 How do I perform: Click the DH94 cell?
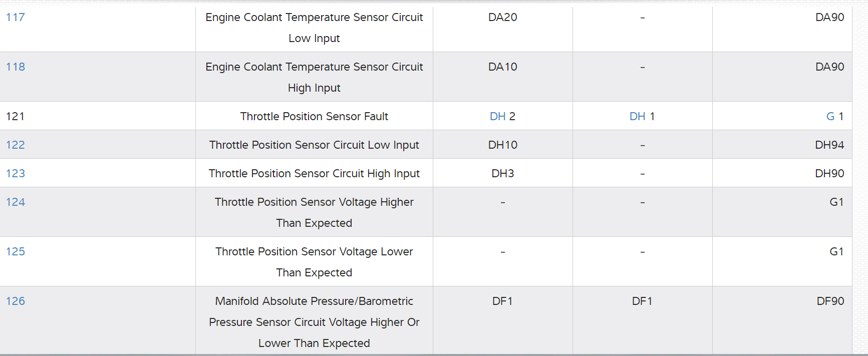point(829,145)
